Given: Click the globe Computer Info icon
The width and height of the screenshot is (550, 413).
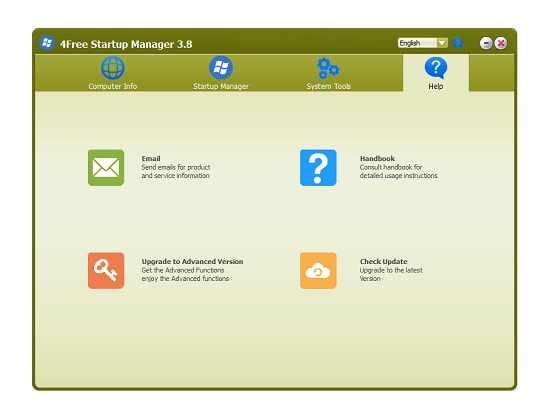Looking at the screenshot, I should click(x=113, y=68).
